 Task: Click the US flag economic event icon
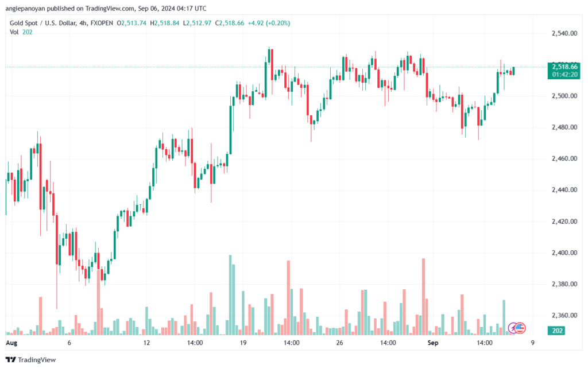(x=520, y=328)
